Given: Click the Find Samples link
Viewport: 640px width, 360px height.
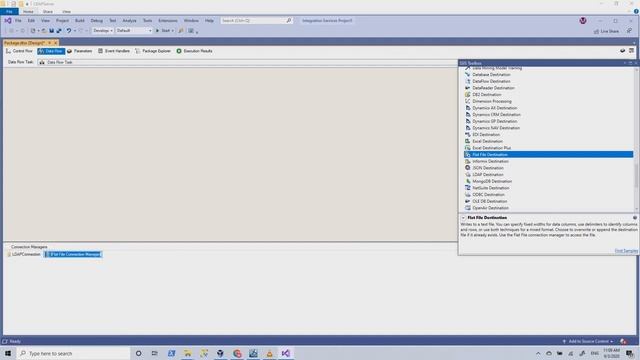Looking at the screenshot, I should (626, 251).
